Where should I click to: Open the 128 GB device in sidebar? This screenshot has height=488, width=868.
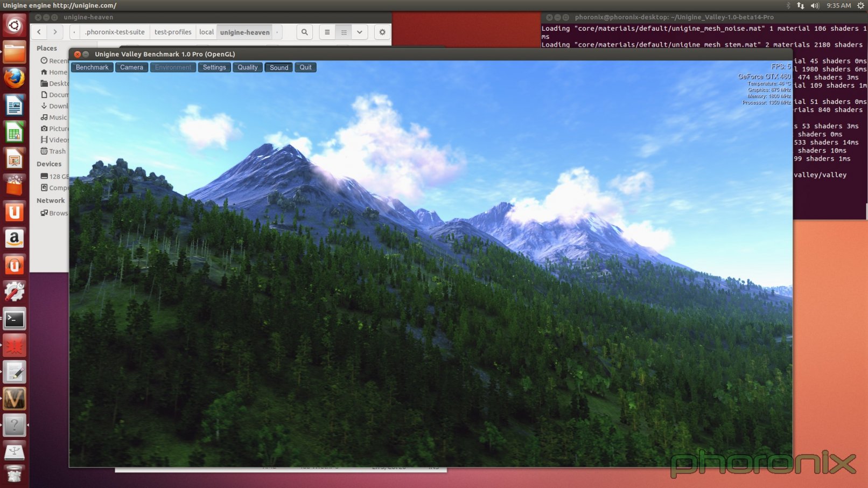(x=54, y=177)
